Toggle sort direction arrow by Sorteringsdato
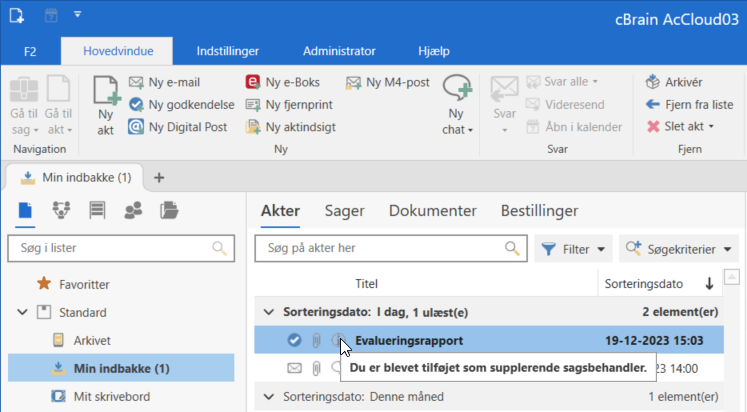Screen dimensions: 747x412 [710, 284]
